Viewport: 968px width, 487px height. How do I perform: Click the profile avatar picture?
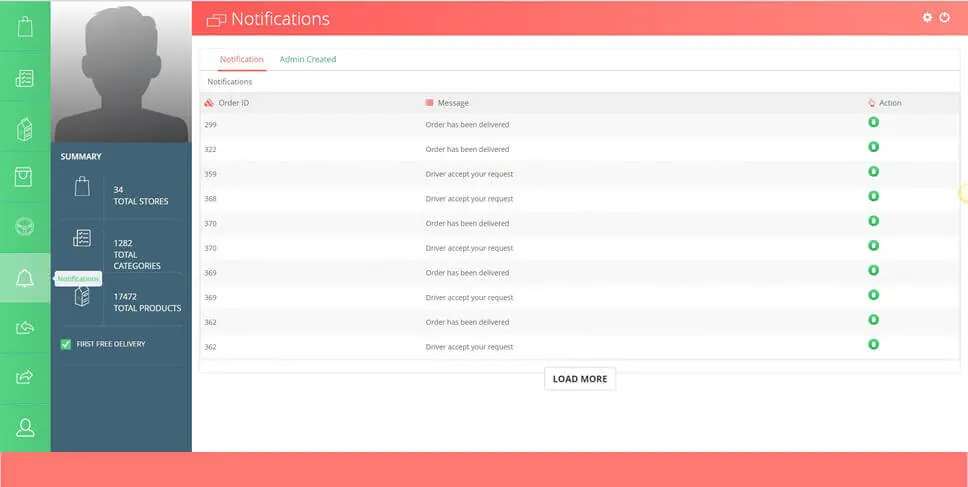[121, 72]
